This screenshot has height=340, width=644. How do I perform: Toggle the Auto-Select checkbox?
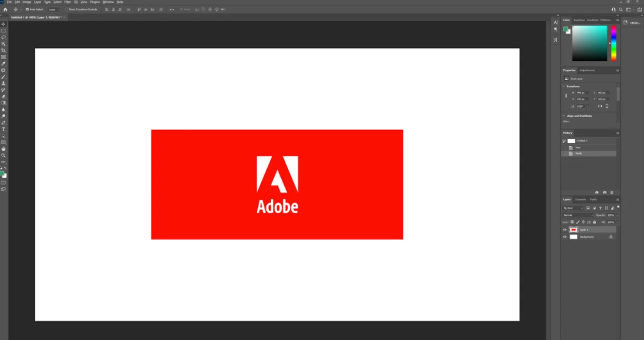pyautogui.click(x=27, y=10)
